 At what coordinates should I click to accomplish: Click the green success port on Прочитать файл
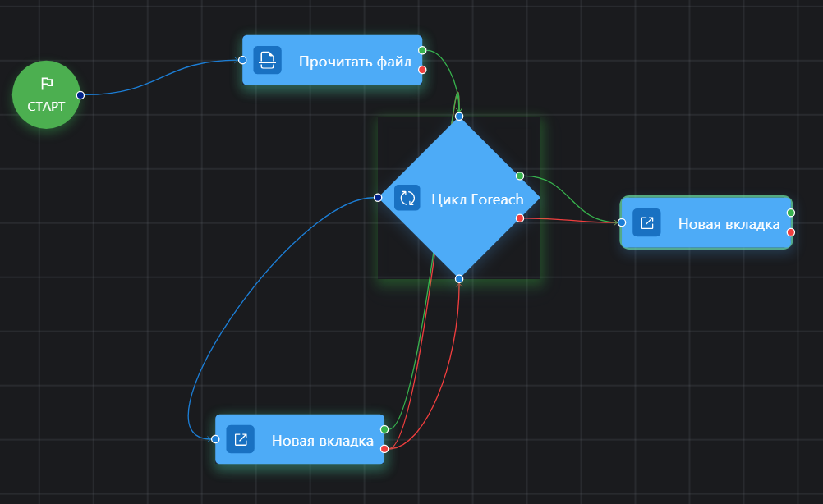422,50
